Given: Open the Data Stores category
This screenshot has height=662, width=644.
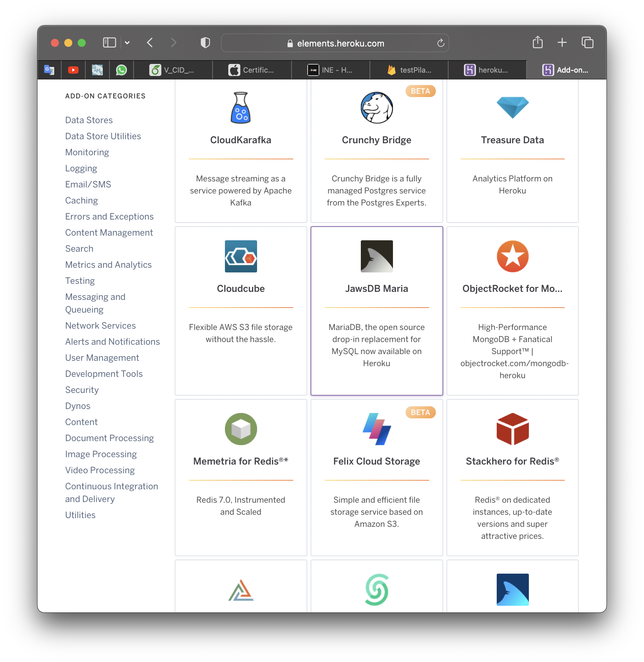Looking at the screenshot, I should [x=89, y=120].
